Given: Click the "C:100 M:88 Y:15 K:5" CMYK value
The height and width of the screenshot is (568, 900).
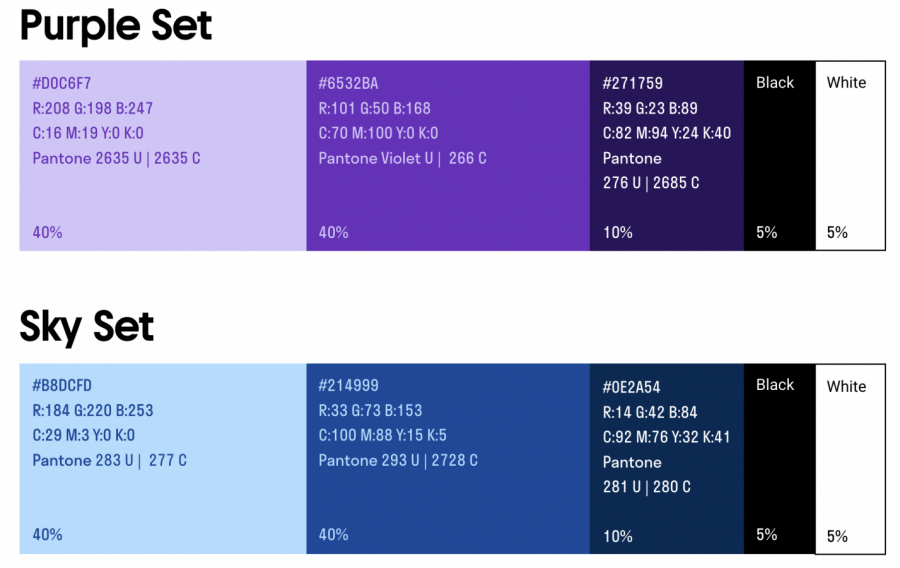Looking at the screenshot, I should pyautogui.click(x=383, y=435).
